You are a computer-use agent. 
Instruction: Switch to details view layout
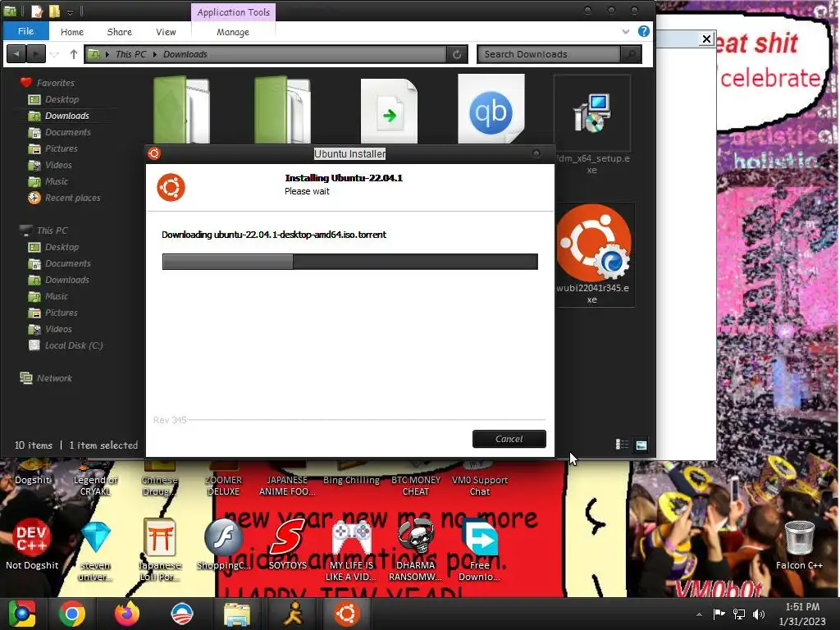click(622, 445)
